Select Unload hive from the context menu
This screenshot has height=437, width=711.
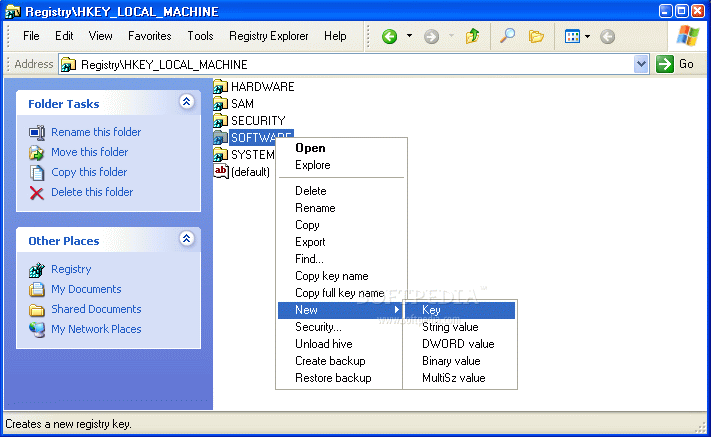[x=340, y=344]
